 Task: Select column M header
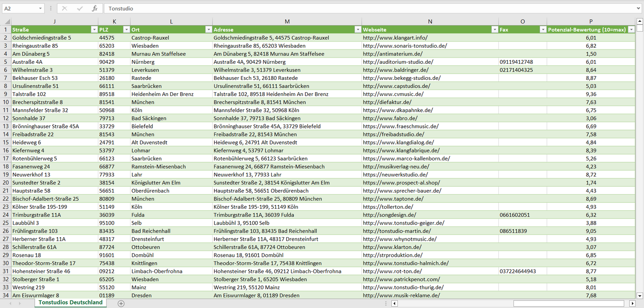point(287,21)
